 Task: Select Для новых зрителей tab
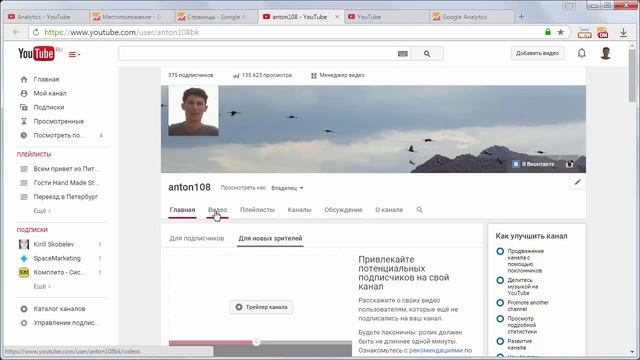(270, 238)
